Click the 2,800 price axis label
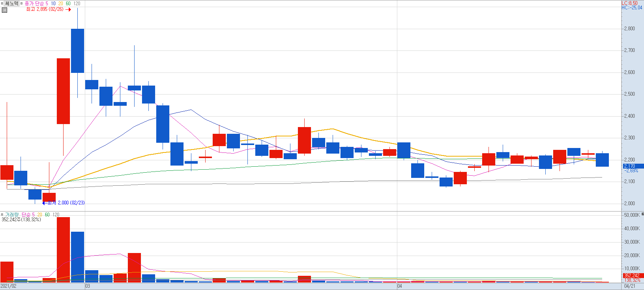644x290 pixels. click(629, 28)
